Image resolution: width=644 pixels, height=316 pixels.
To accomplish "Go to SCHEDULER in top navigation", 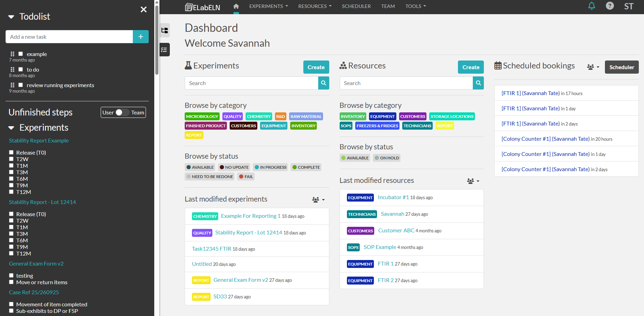I will (x=356, y=6).
